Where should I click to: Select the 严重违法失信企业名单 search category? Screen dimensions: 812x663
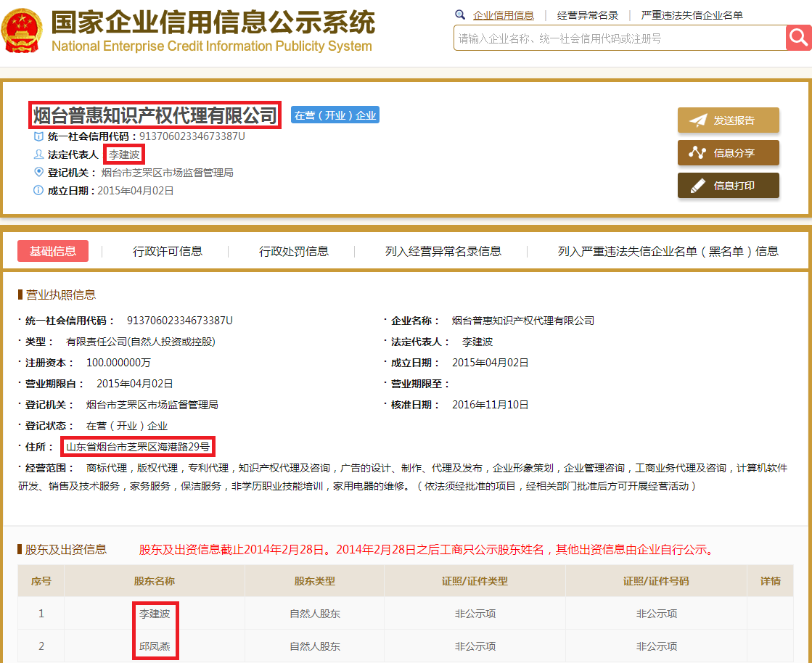[x=692, y=15]
